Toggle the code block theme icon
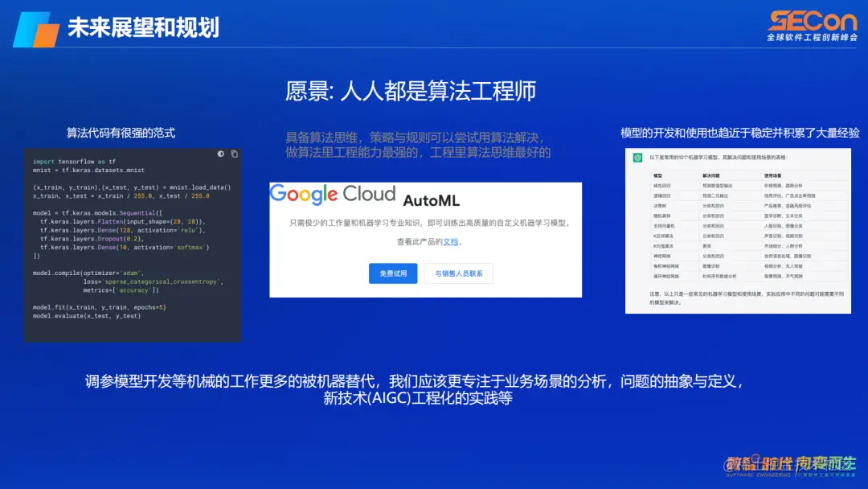868x489 pixels. pyautogui.click(x=221, y=154)
